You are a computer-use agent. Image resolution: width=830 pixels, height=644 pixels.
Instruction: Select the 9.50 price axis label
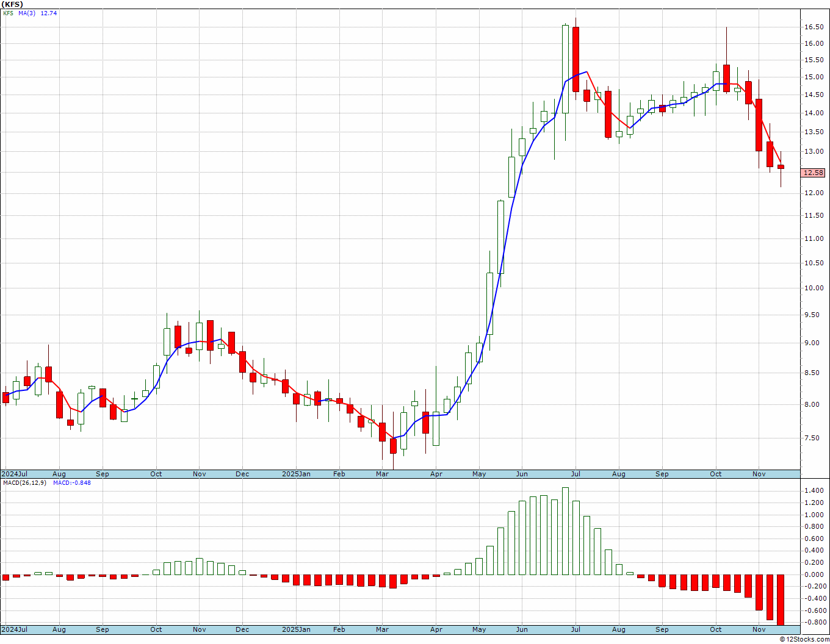pyautogui.click(x=812, y=315)
